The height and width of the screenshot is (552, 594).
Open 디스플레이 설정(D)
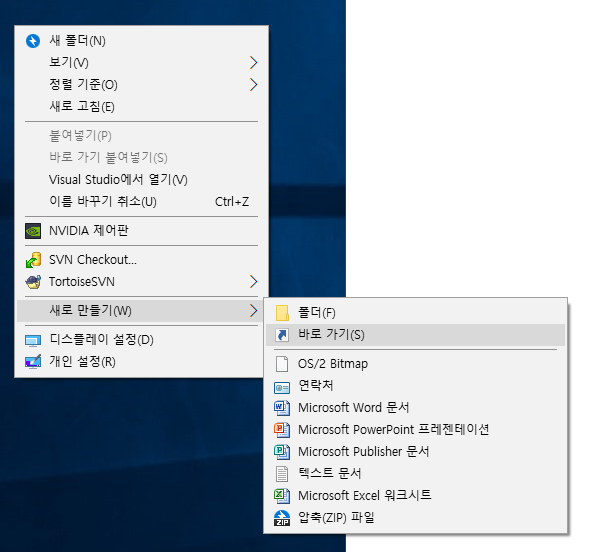(x=141, y=340)
